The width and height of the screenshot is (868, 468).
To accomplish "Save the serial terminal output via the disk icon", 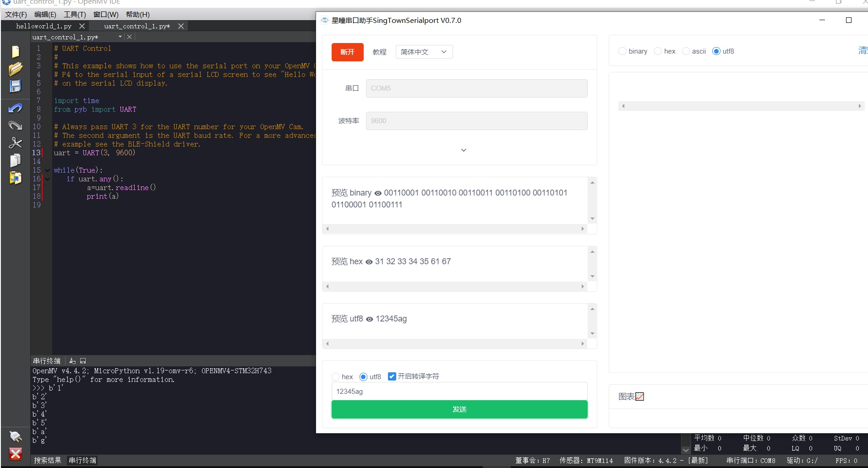I will [83, 361].
